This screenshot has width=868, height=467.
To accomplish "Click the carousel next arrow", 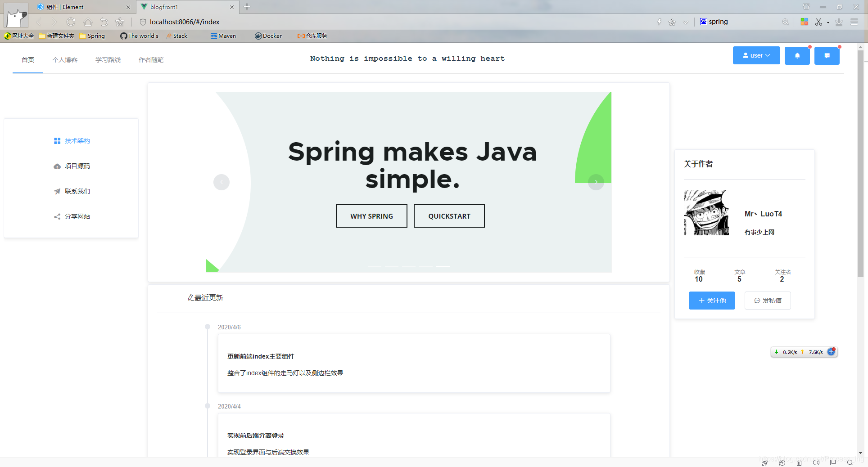I will pyautogui.click(x=596, y=182).
